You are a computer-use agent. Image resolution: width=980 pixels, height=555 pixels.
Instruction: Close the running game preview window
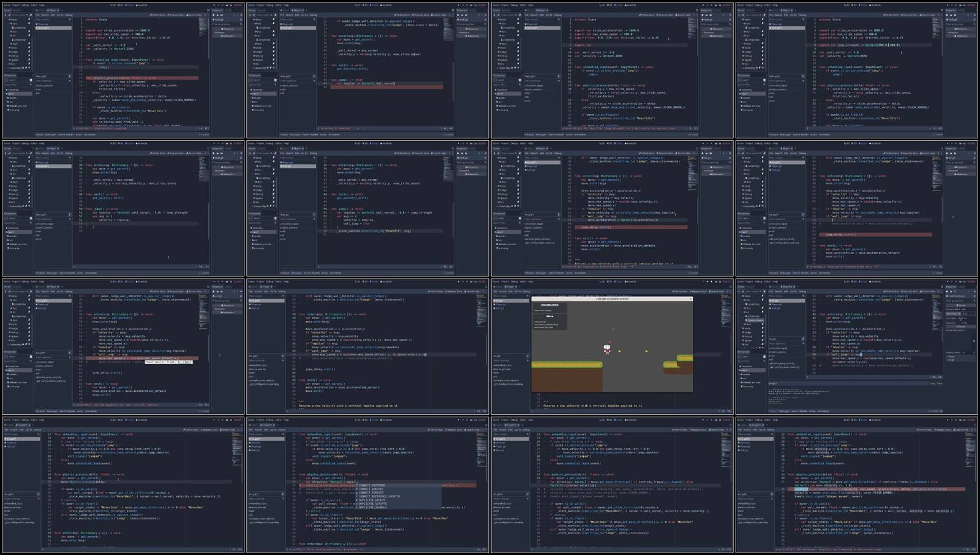click(x=690, y=299)
